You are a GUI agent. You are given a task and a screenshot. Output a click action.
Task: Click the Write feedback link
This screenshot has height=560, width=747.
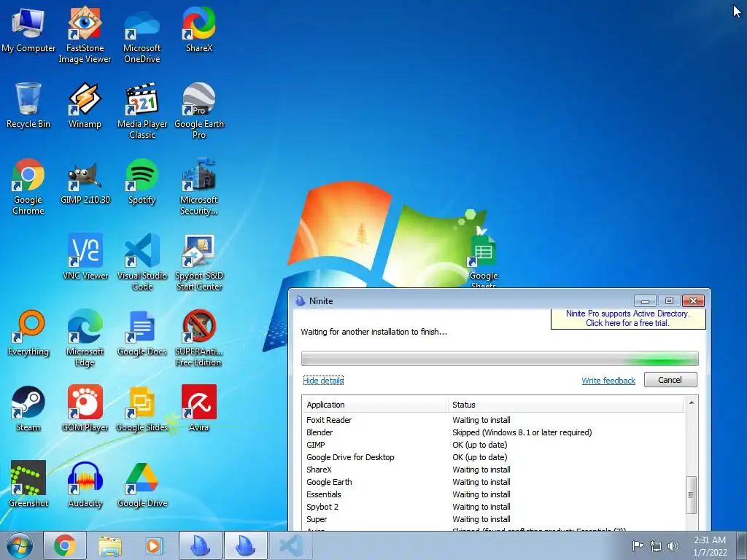coord(608,381)
